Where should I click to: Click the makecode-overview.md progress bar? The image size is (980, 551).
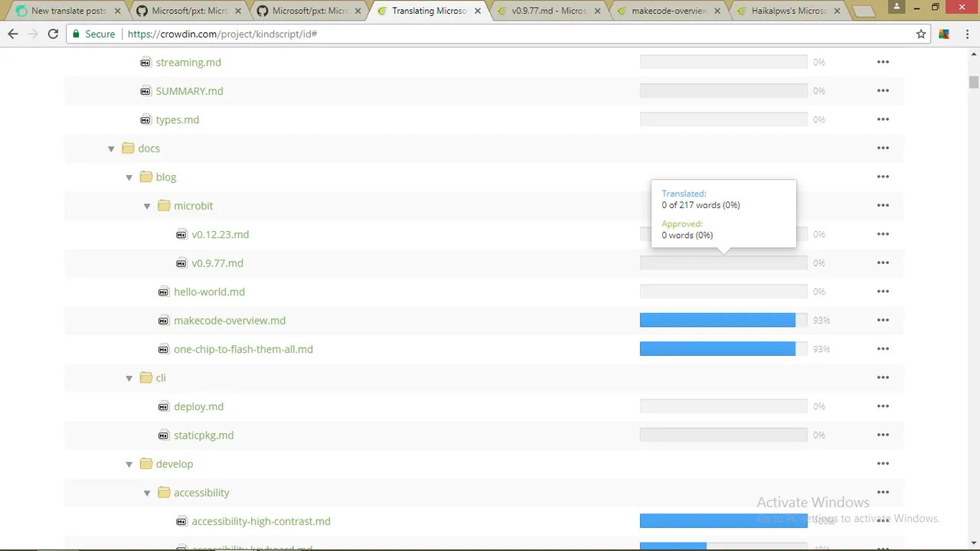[724, 320]
